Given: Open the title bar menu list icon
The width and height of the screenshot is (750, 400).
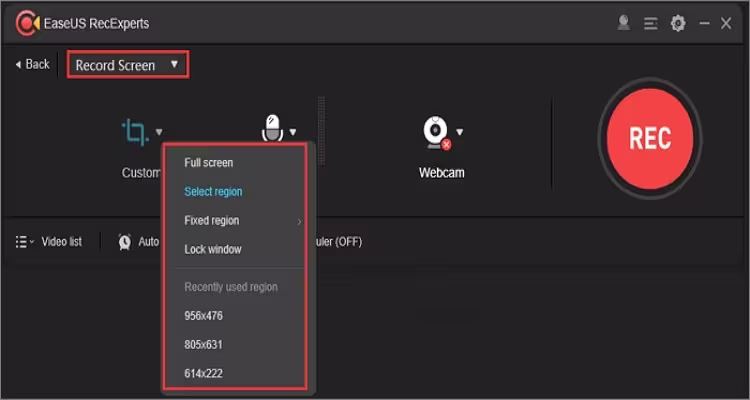Looking at the screenshot, I should (x=651, y=23).
